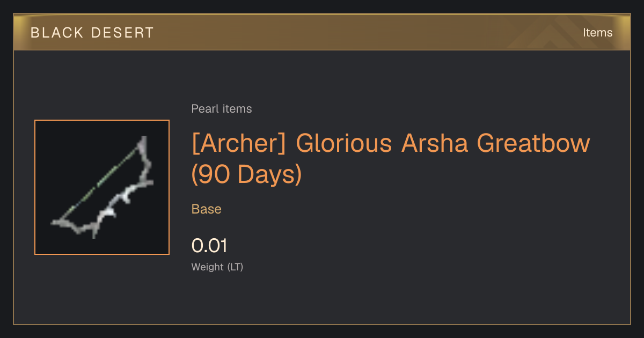Click the gold header banner center
Viewport: 644px width, 338px height.
click(x=322, y=32)
